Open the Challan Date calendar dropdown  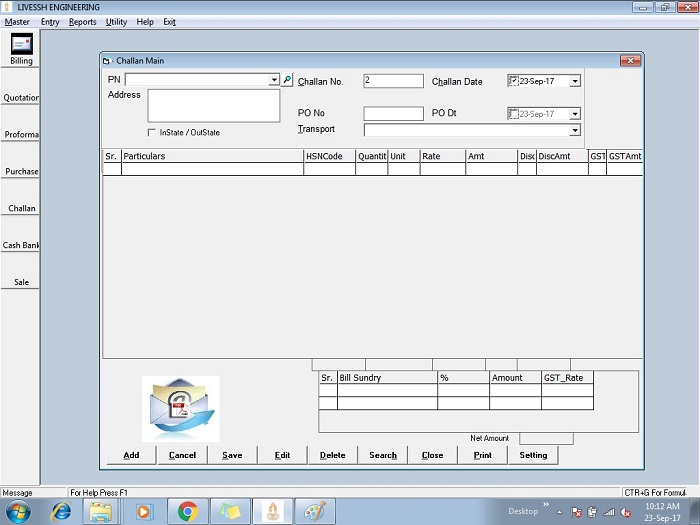(575, 82)
